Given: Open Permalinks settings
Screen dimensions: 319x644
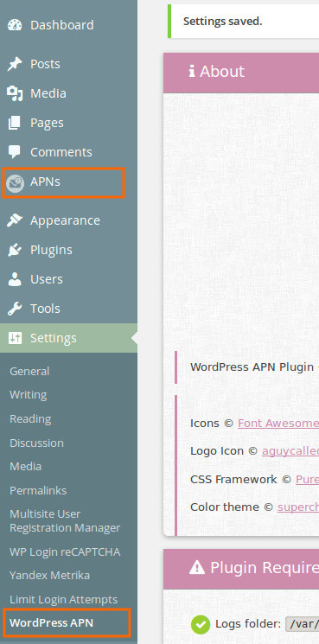Looking at the screenshot, I should [38, 490].
